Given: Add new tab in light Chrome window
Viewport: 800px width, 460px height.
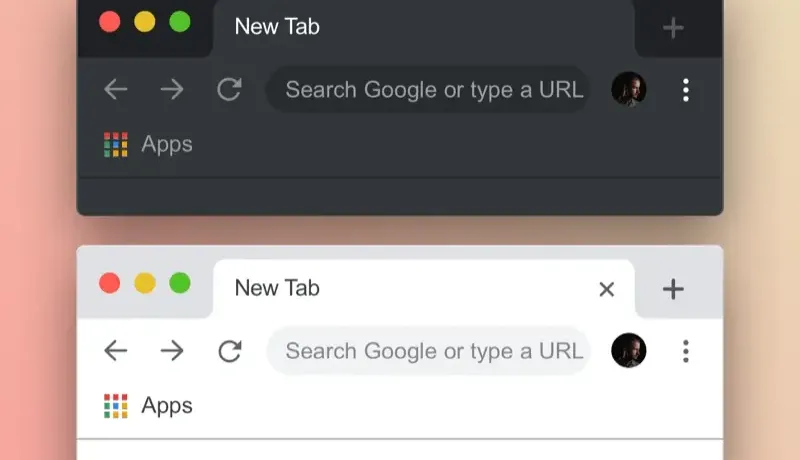Looking at the screenshot, I should (x=673, y=289).
